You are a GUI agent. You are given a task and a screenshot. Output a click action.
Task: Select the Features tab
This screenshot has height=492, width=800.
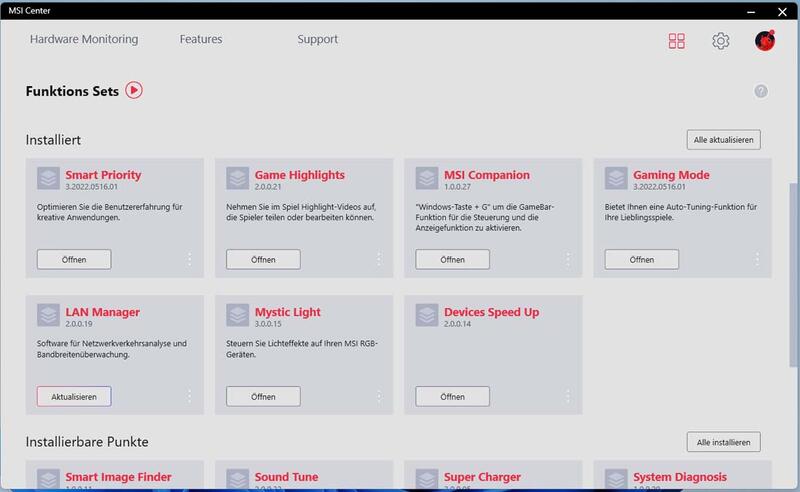201,39
